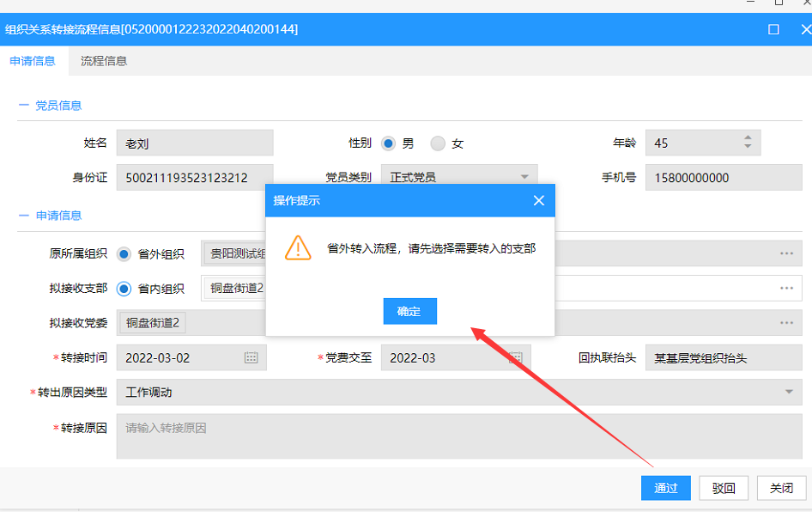The width and height of the screenshot is (812, 512).
Task: Select the 女 gender radio button
Action: [439, 143]
